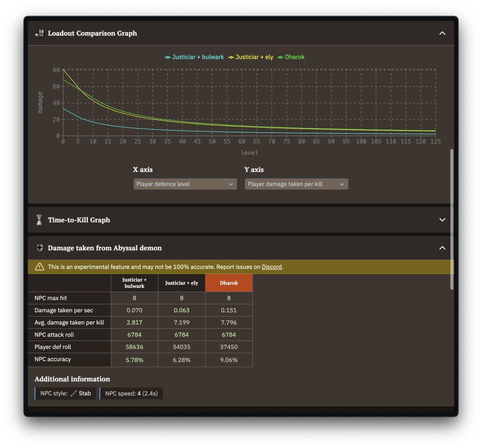
Task: Open the Discord link in warning banner
Action: tap(272, 267)
